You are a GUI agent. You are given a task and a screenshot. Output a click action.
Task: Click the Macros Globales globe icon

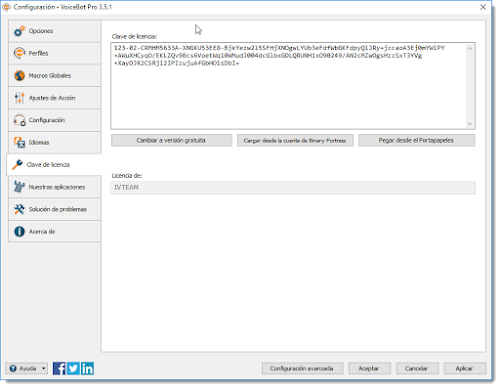tap(19, 75)
